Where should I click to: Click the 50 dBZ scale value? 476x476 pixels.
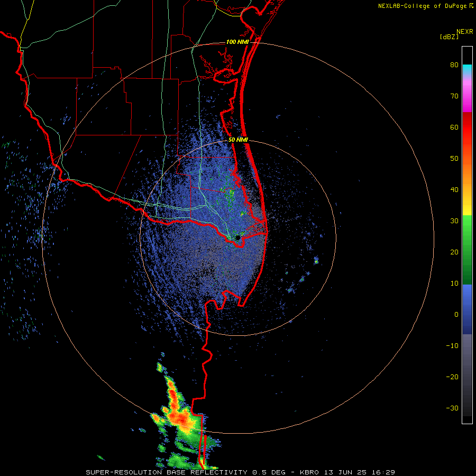pyautogui.click(x=454, y=159)
